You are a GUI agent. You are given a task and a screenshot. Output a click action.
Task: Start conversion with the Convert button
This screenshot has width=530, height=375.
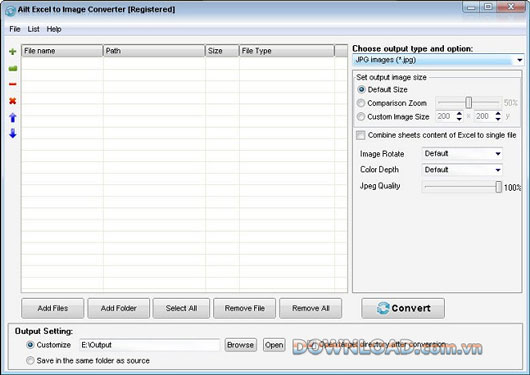(403, 308)
